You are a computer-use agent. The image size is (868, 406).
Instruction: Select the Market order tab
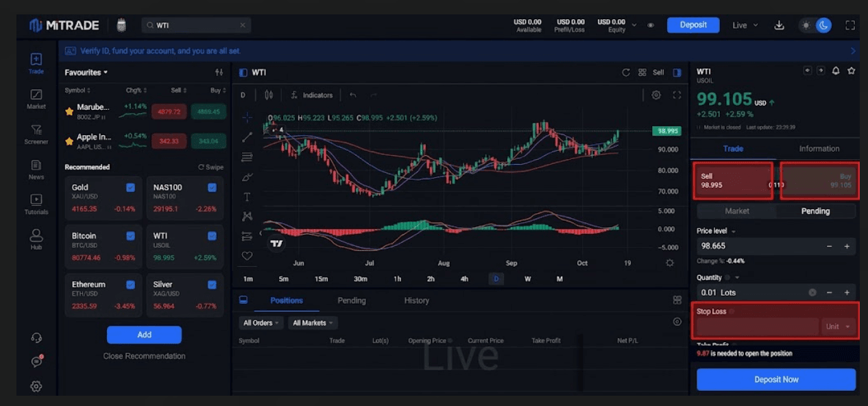(737, 211)
